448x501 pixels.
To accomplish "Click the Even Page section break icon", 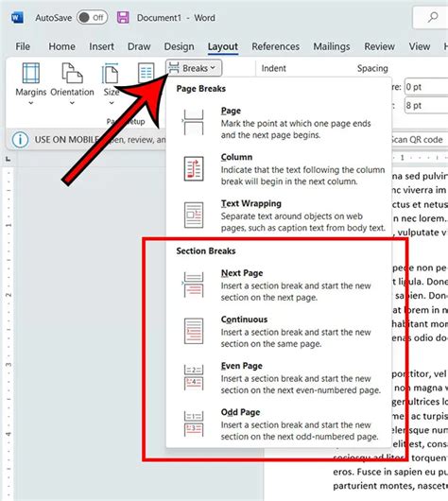I will pyautogui.click(x=194, y=377).
